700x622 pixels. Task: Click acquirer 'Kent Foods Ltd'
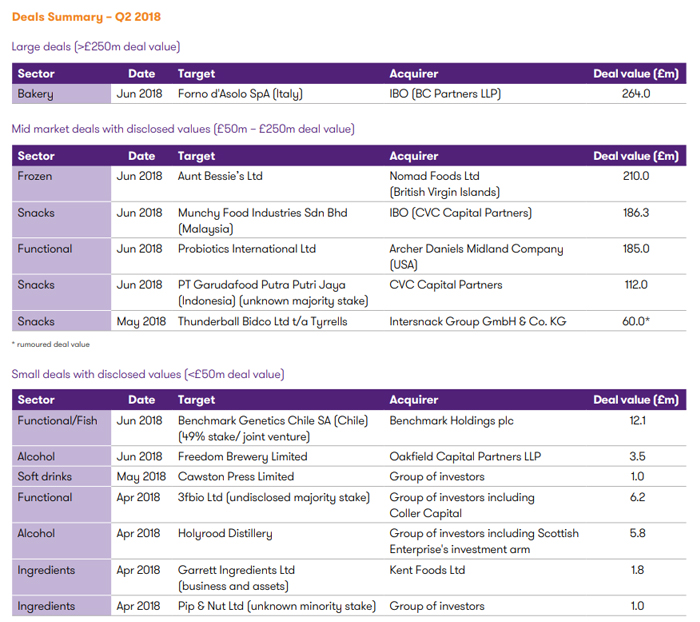427,570
